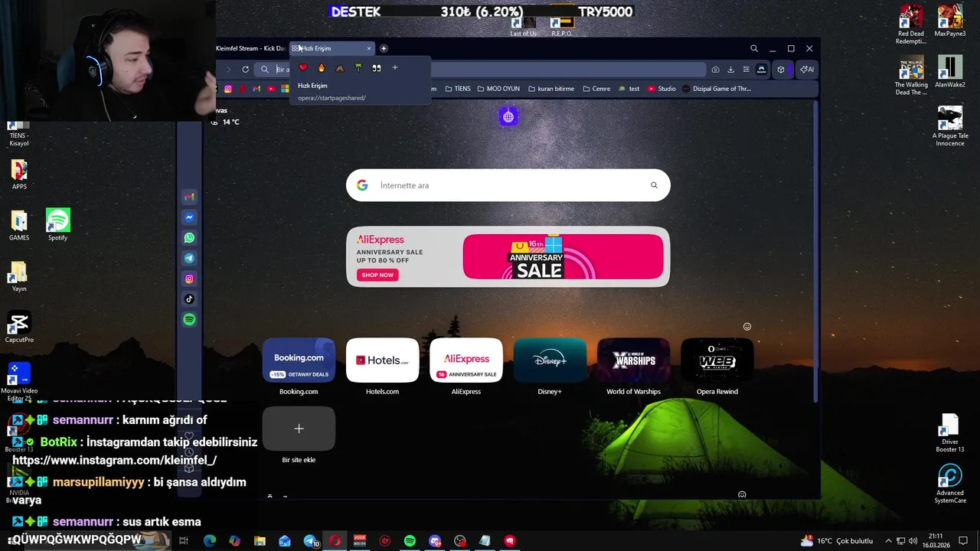980x551 pixels.
Task: Open the Opera Rewind speed dial tile
Action: (717, 360)
